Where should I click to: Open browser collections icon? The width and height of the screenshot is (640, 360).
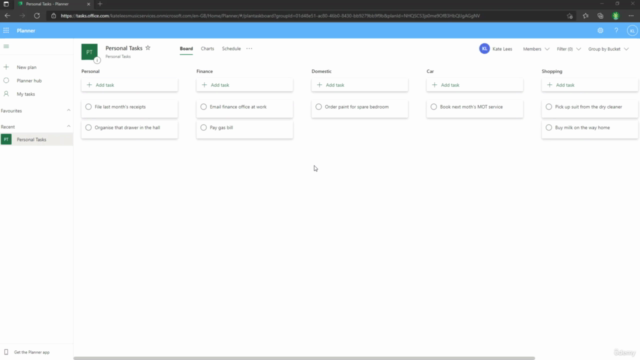tap(600, 16)
